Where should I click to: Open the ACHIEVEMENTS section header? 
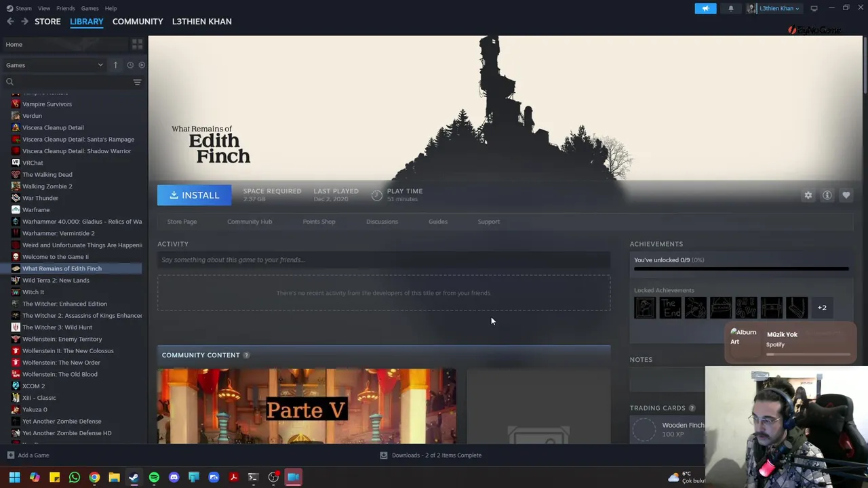pos(656,244)
